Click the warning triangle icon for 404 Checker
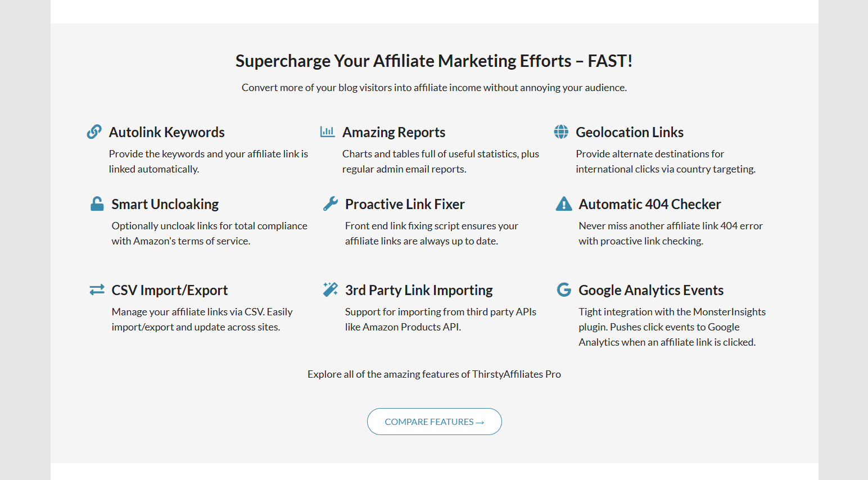Screen dimensions: 868x480 (564, 203)
